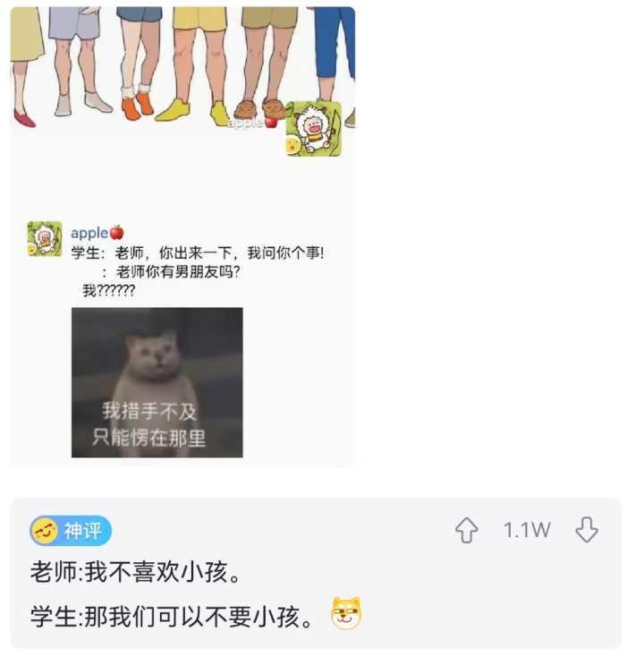Select the post text line about 老师你有男朋友吗
This screenshot has width=644, height=657.
coord(171,272)
